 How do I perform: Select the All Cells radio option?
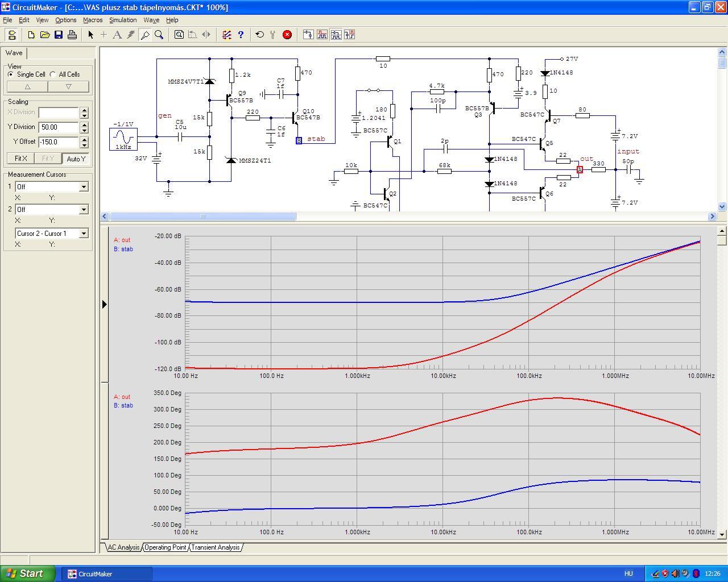pos(53,74)
